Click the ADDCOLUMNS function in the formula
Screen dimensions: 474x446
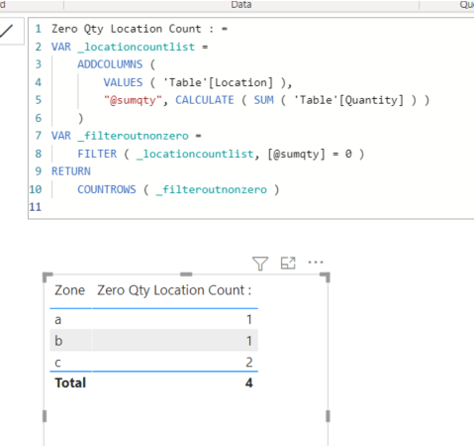point(110,64)
